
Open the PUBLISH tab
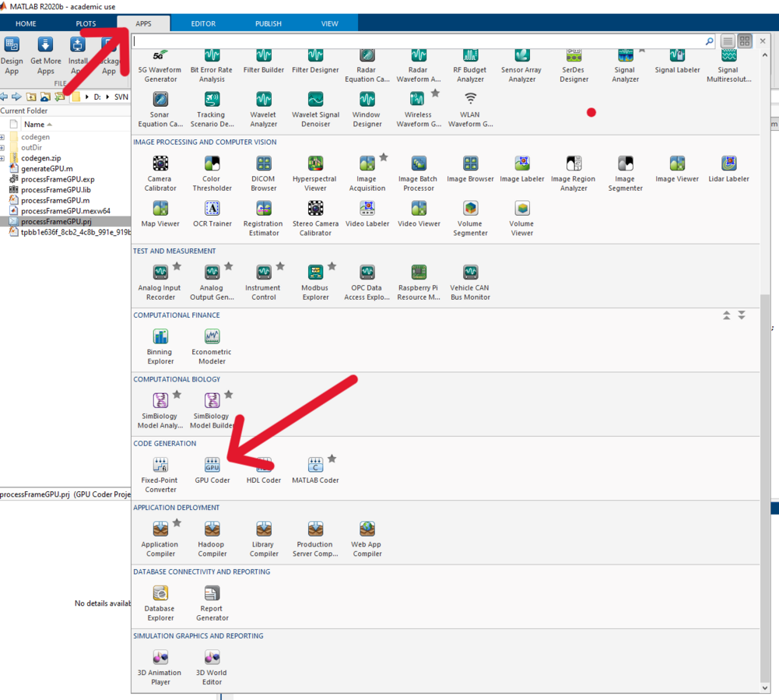point(268,23)
